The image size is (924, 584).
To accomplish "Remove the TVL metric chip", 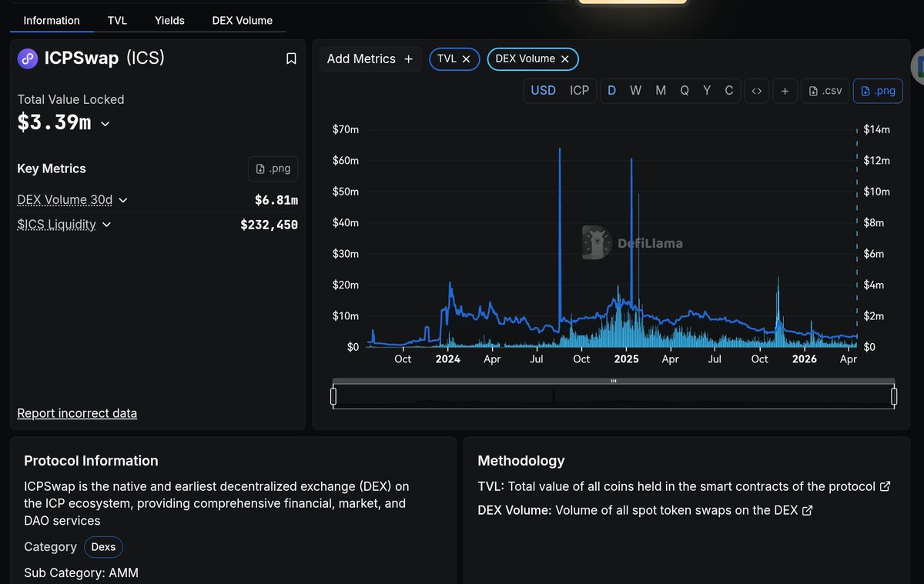I will (x=466, y=59).
